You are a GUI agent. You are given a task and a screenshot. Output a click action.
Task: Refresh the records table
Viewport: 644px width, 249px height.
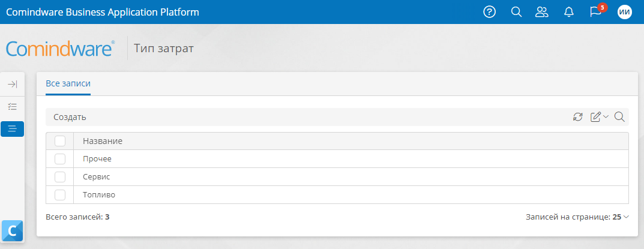click(x=578, y=117)
